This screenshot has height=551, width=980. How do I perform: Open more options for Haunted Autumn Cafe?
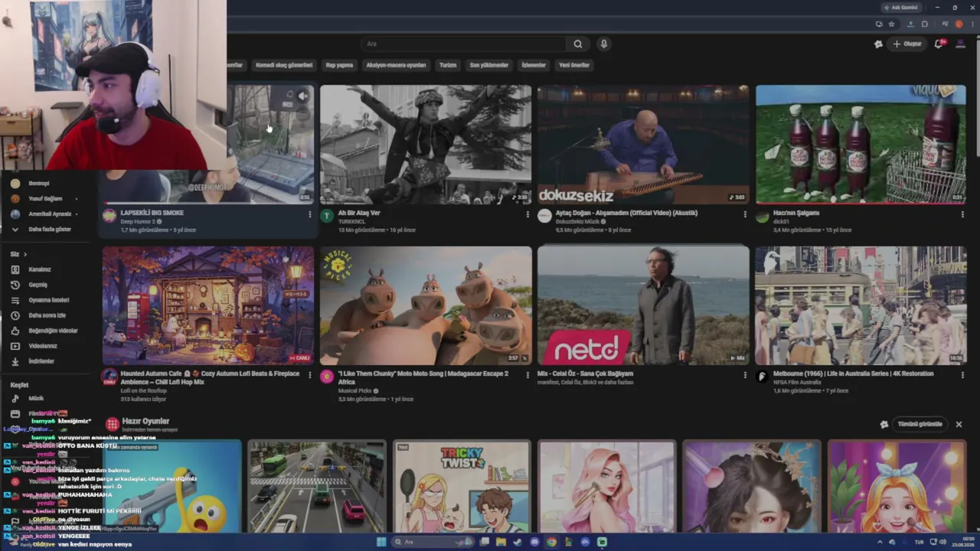(x=309, y=375)
